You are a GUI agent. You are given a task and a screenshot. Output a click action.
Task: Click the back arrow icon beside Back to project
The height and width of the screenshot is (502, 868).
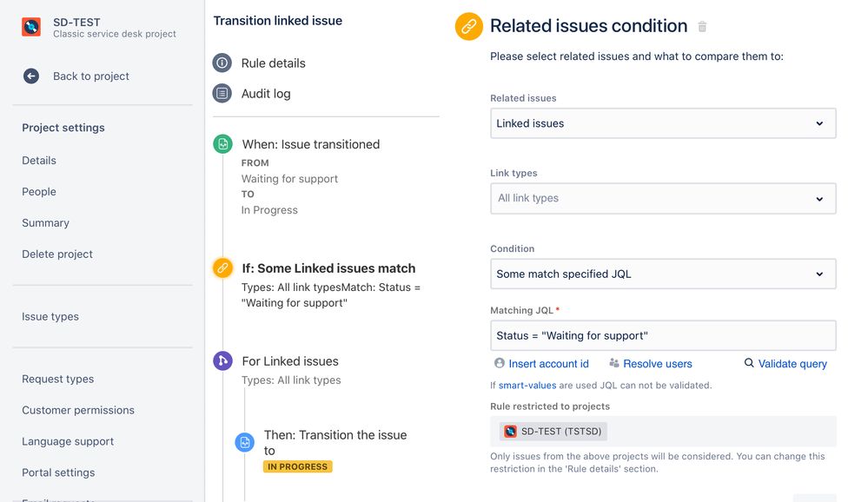coord(31,76)
